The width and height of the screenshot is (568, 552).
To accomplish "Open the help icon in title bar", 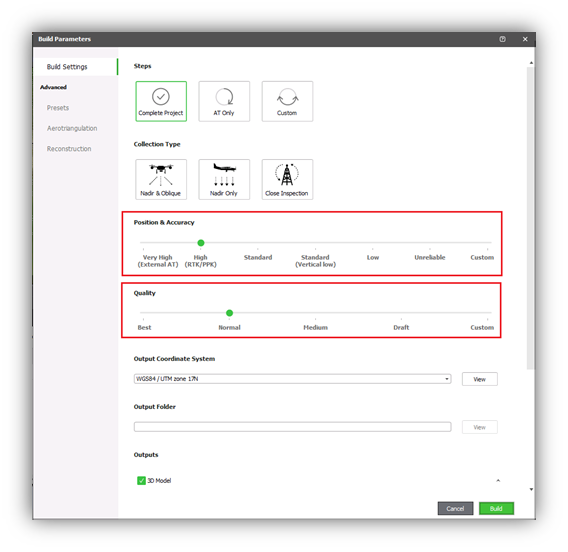I will pos(502,39).
